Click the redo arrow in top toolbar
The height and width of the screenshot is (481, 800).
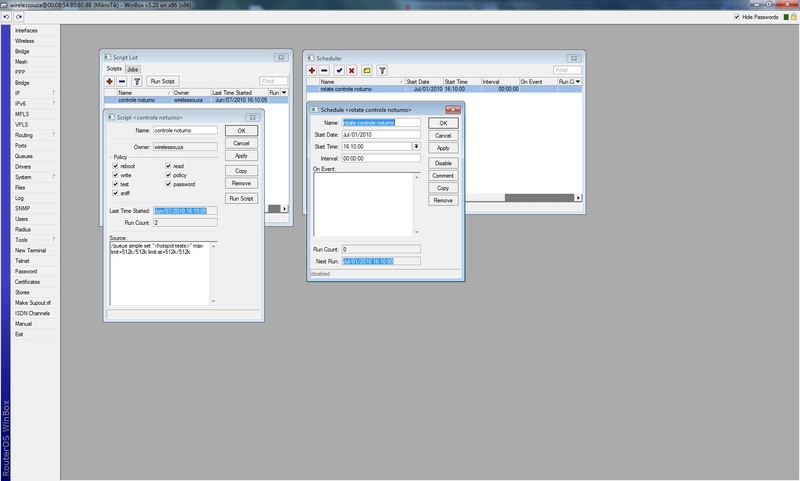tap(18, 17)
